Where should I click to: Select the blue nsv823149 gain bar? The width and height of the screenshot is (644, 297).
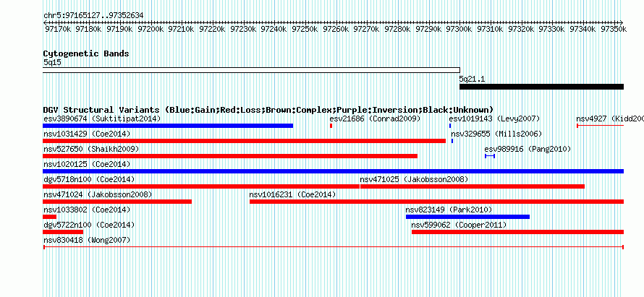tap(467, 217)
